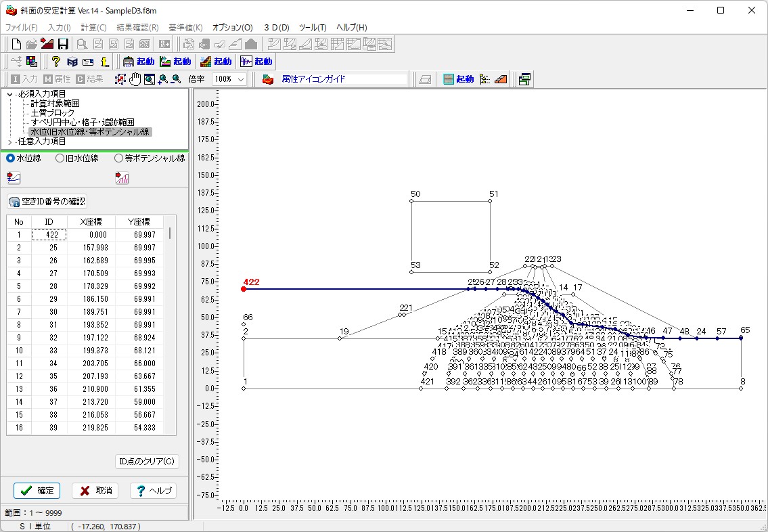Click the orange slope block icon
768x532 pixels.
[501, 79]
